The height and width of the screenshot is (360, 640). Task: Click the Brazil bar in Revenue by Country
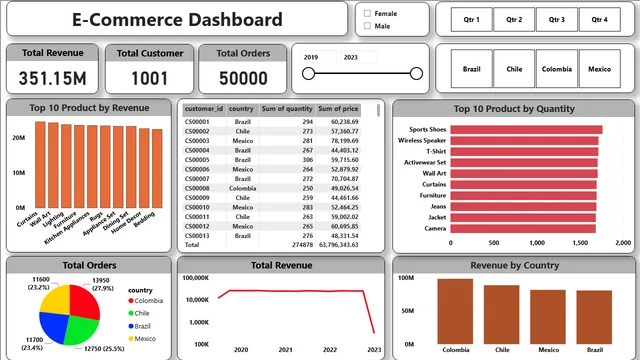point(594,318)
